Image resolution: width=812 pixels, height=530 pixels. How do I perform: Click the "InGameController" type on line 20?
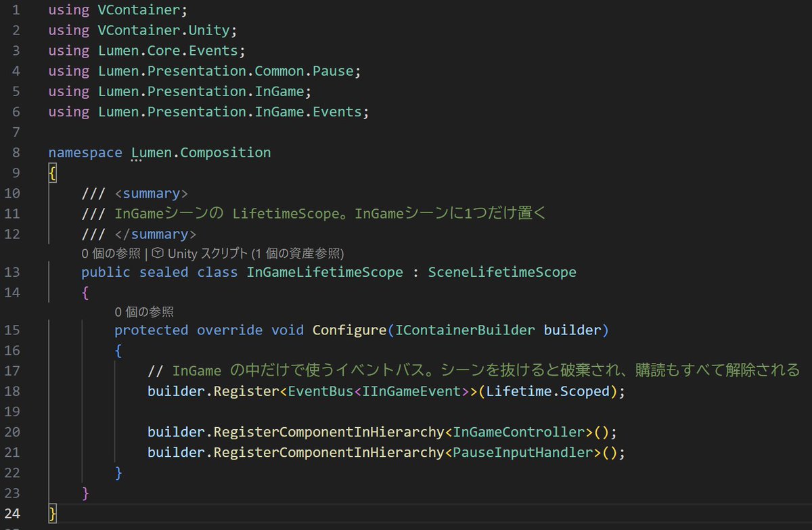(x=519, y=432)
